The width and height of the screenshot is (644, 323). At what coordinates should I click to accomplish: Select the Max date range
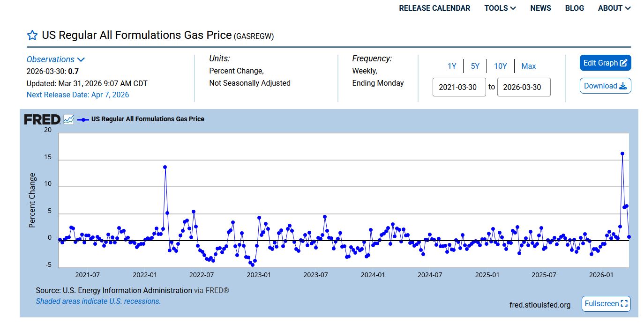coord(528,66)
